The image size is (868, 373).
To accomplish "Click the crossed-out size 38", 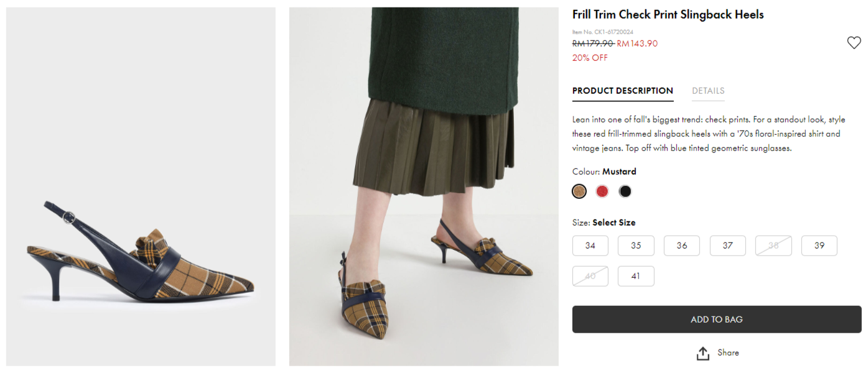I will coord(773,246).
